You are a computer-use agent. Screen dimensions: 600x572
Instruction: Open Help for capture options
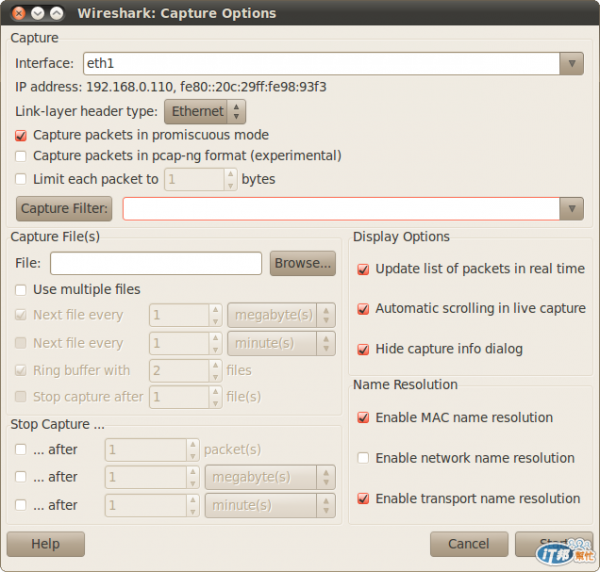pos(46,544)
